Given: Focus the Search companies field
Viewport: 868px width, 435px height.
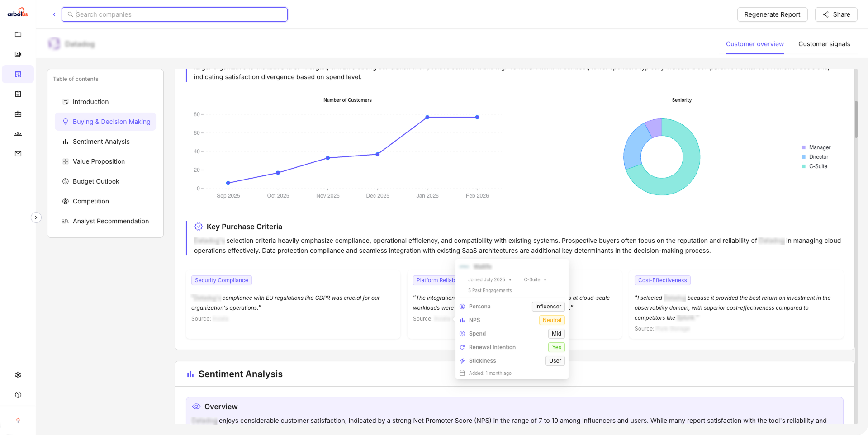Looking at the screenshot, I should [x=175, y=14].
